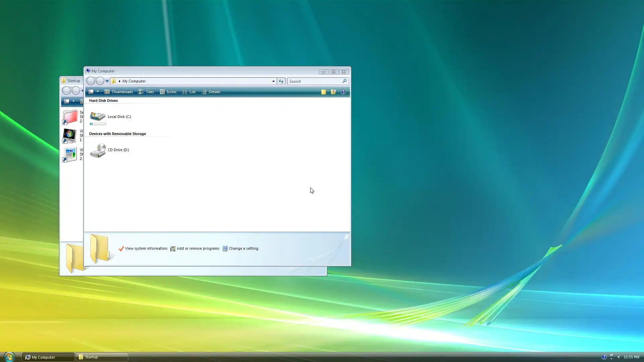Click View system information link
644x362 pixels.
tap(146, 248)
